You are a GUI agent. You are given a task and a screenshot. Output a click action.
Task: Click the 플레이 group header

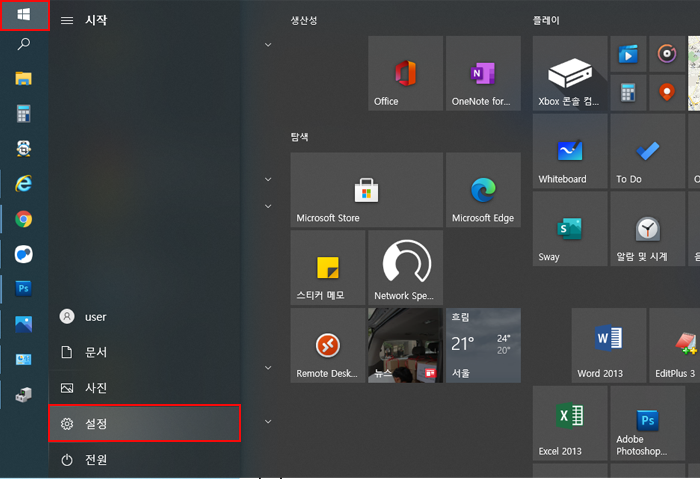click(546, 21)
